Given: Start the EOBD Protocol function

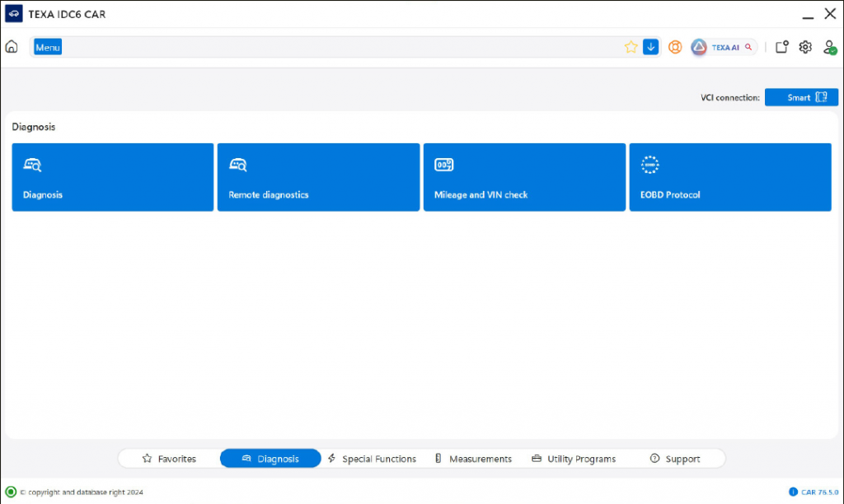Looking at the screenshot, I should (x=730, y=177).
